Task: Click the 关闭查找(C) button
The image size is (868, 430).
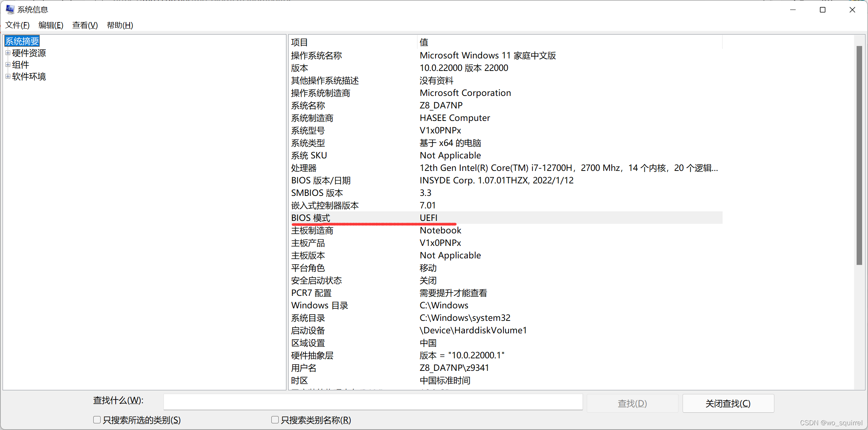Action: point(728,404)
